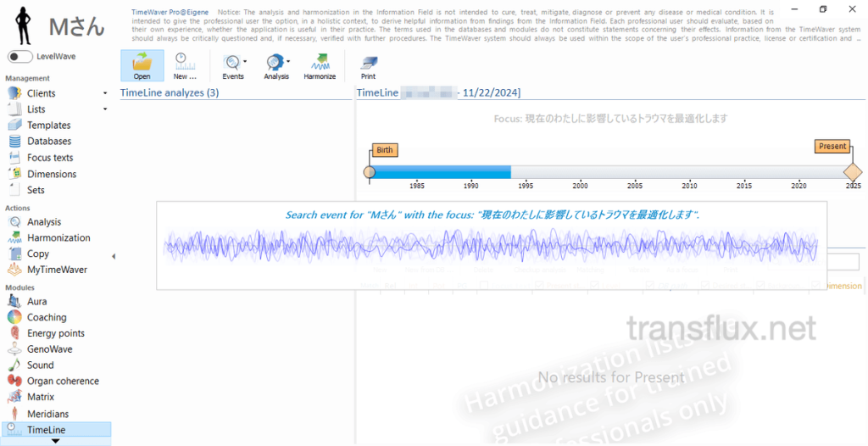Select the TimeLine module
The height and width of the screenshot is (446, 868).
point(56,429)
